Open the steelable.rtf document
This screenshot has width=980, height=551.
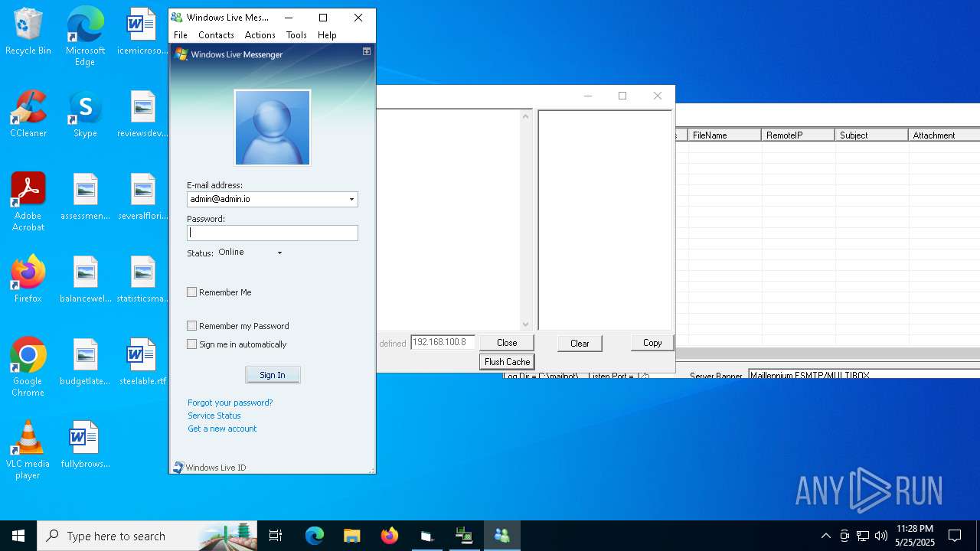[142, 362]
